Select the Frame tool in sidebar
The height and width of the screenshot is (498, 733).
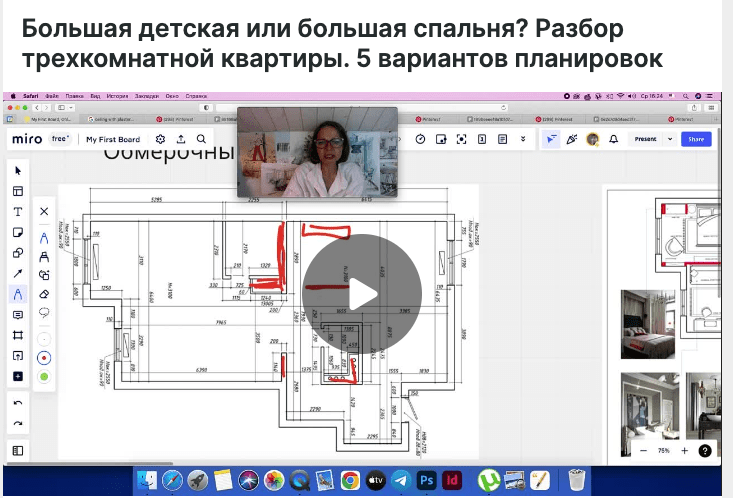click(x=17, y=335)
